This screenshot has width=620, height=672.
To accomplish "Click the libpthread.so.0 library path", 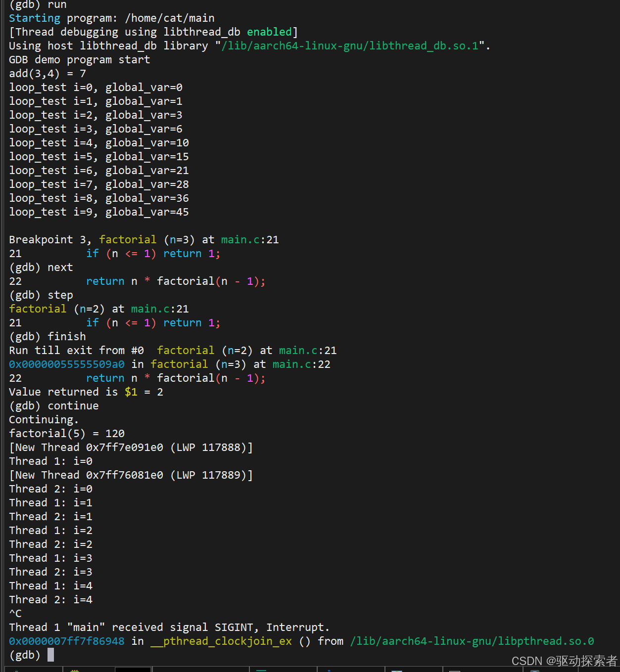I will click(x=472, y=641).
